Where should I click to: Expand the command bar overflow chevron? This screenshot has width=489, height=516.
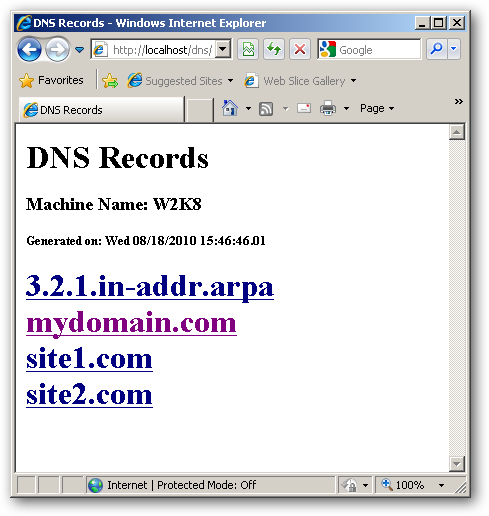pyautogui.click(x=459, y=101)
